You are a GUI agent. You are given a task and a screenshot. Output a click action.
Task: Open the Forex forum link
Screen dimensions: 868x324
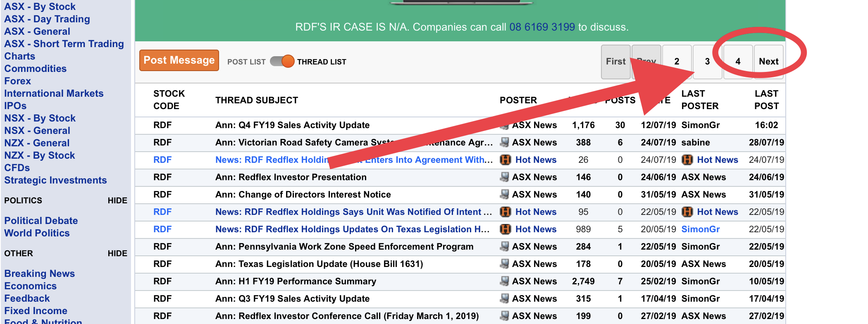[17, 81]
